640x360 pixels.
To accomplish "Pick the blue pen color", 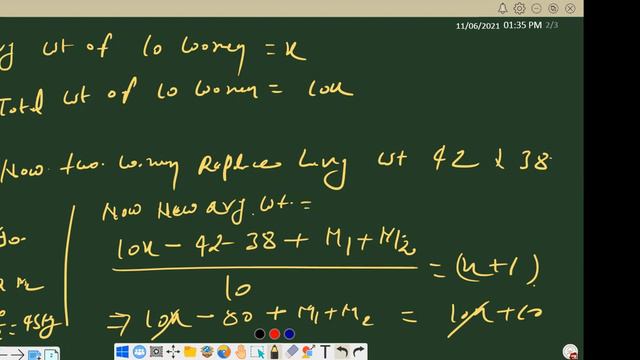I will [289, 334].
